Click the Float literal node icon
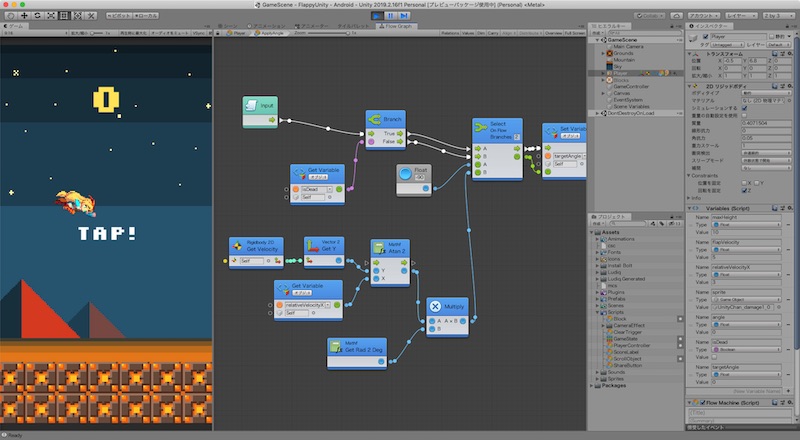Screen dimensions: 800x440 tap(406, 174)
